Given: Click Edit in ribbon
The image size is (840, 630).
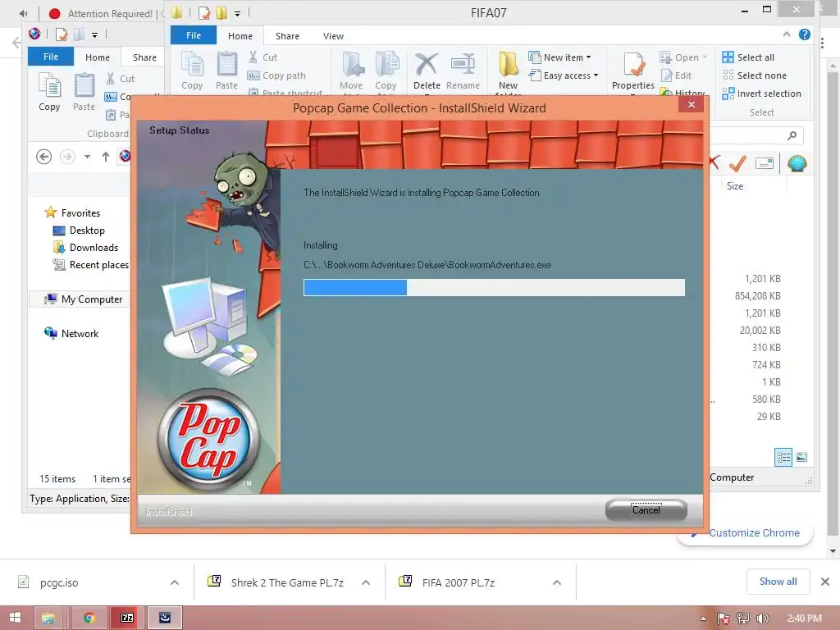Looking at the screenshot, I should tap(676, 75).
